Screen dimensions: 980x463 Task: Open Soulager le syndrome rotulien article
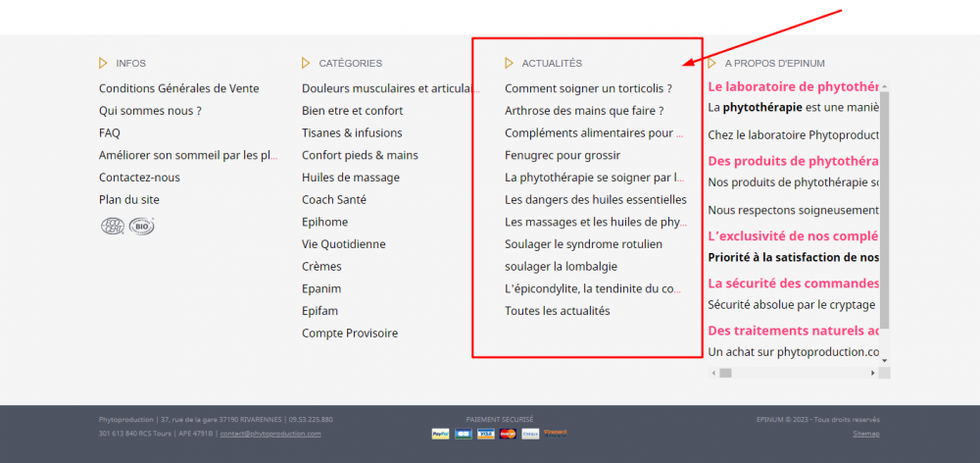tap(584, 244)
